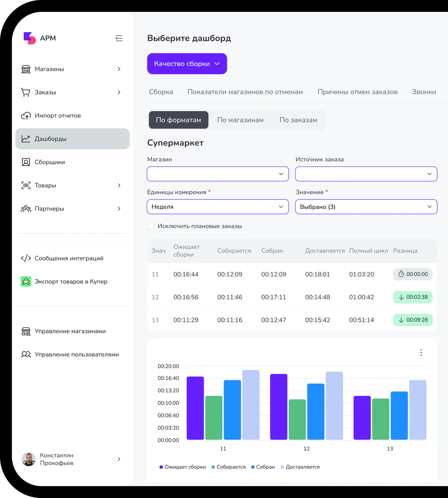This screenshot has height=498, width=448.
Task: Open chart options three-dot menu
Action: point(421,353)
